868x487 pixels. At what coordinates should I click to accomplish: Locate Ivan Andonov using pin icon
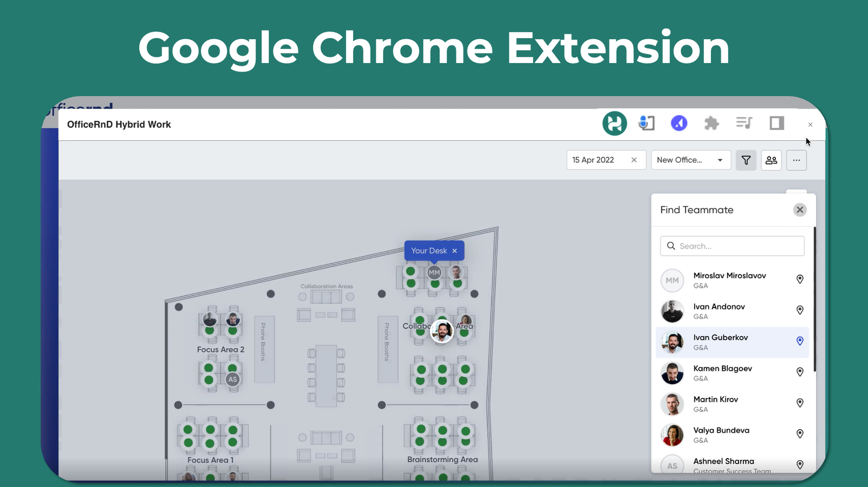click(800, 310)
